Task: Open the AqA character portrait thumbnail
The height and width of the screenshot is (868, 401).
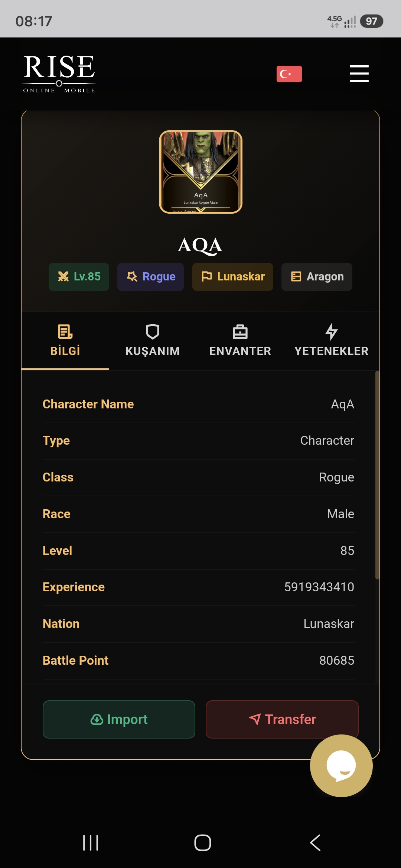Action: [200, 172]
